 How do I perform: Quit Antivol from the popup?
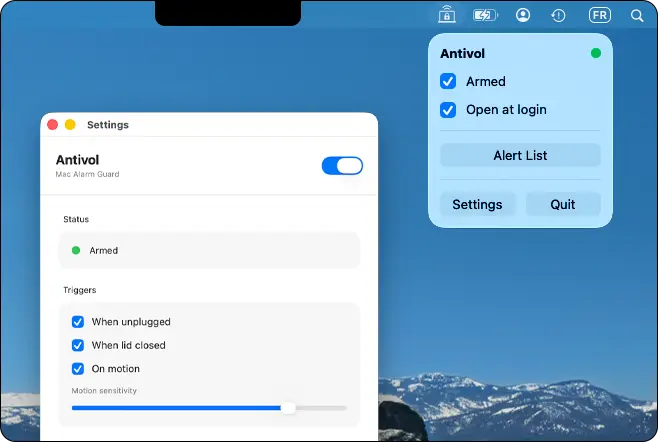click(x=563, y=204)
